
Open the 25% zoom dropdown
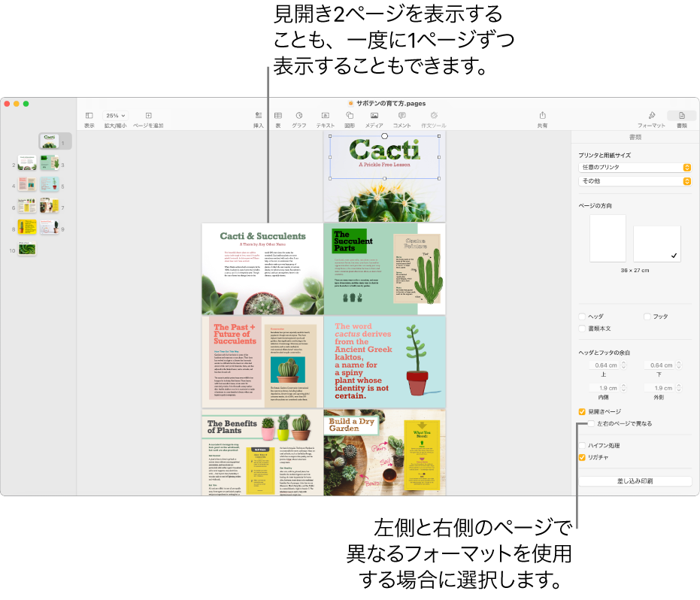click(x=115, y=116)
